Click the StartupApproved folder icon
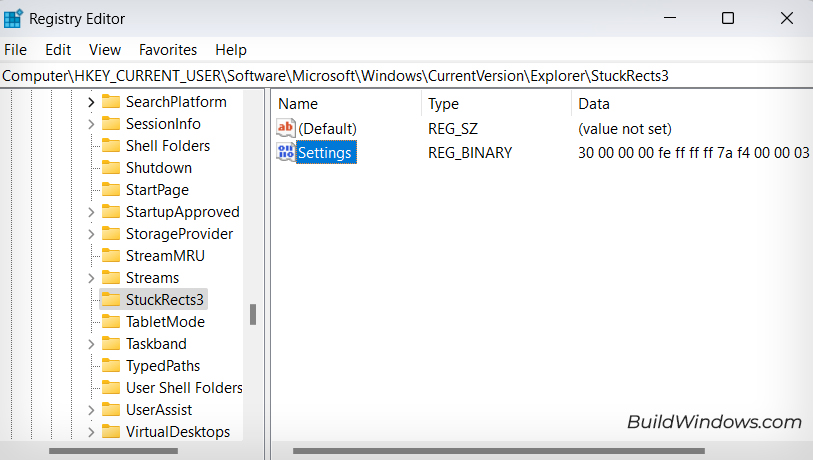813x460 pixels. pos(111,212)
